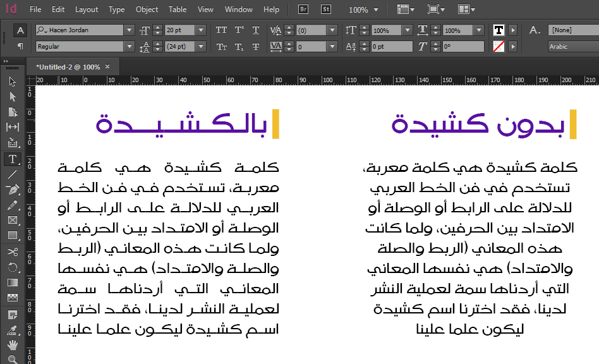The height and width of the screenshot is (364, 599).
Task: Open the Arrange Documents dropdown
Action: (466, 9)
